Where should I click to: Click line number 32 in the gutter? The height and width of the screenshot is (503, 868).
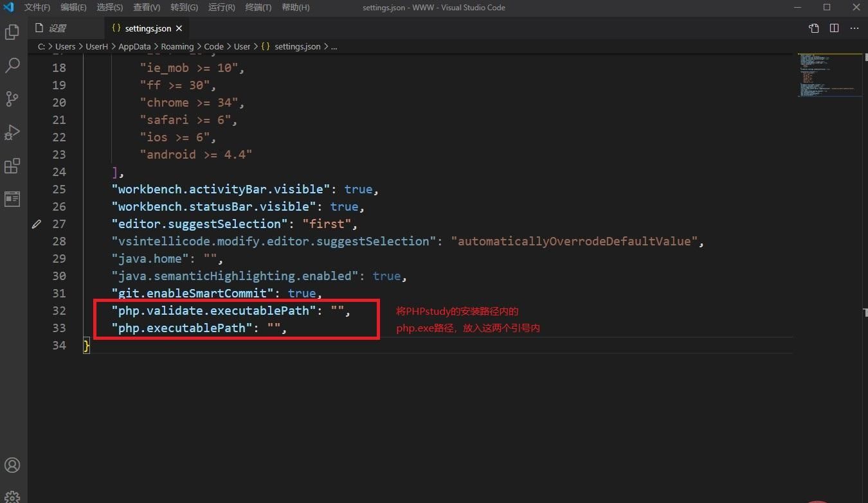point(59,311)
